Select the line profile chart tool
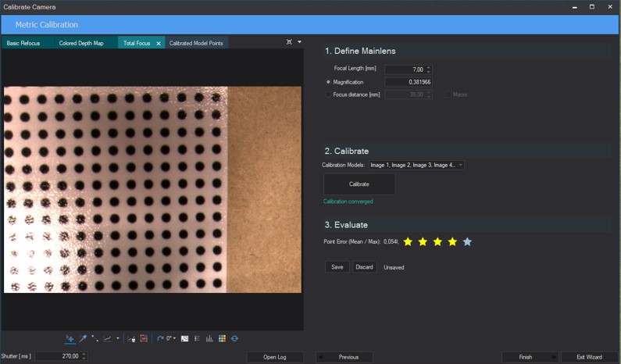Screen dimensions: 621x364 click(x=107, y=339)
